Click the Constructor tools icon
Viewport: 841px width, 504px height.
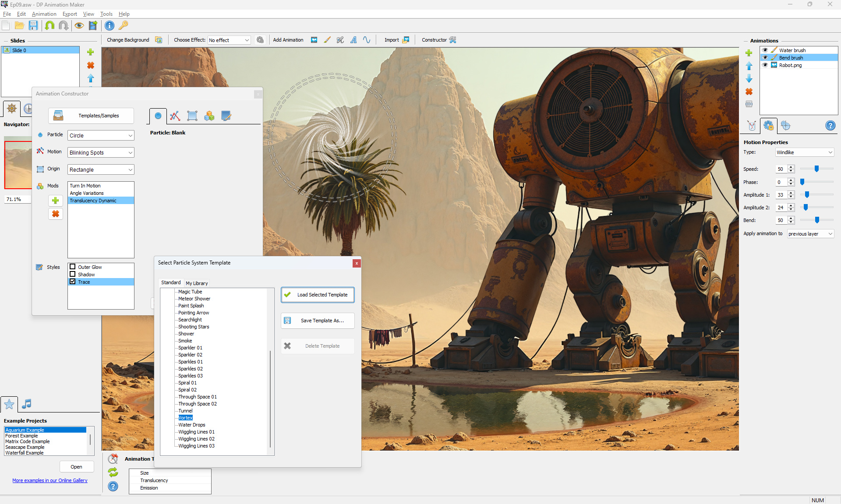pos(452,40)
